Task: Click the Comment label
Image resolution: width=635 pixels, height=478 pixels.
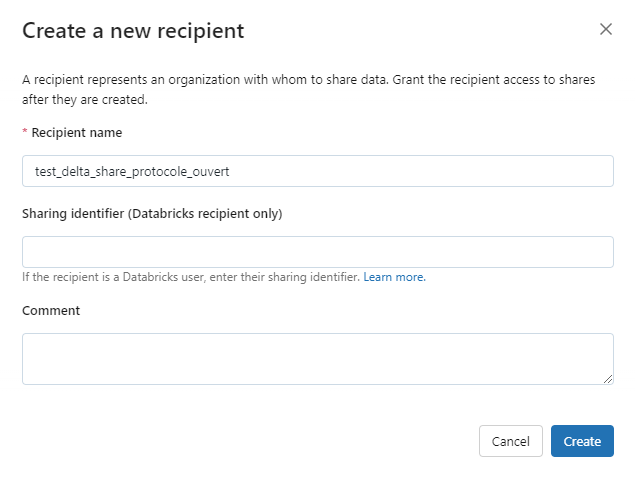Action: coord(51,311)
